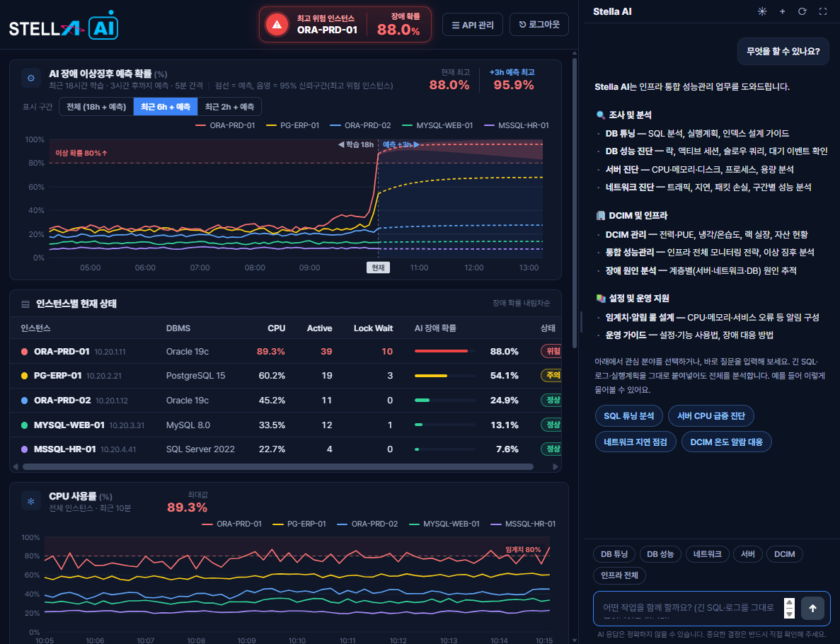Image resolution: width=840 pixels, height=644 pixels.
Task: Toggle MSSQL-HR-01 series in CPU chart legend
Action: click(524, 524)
